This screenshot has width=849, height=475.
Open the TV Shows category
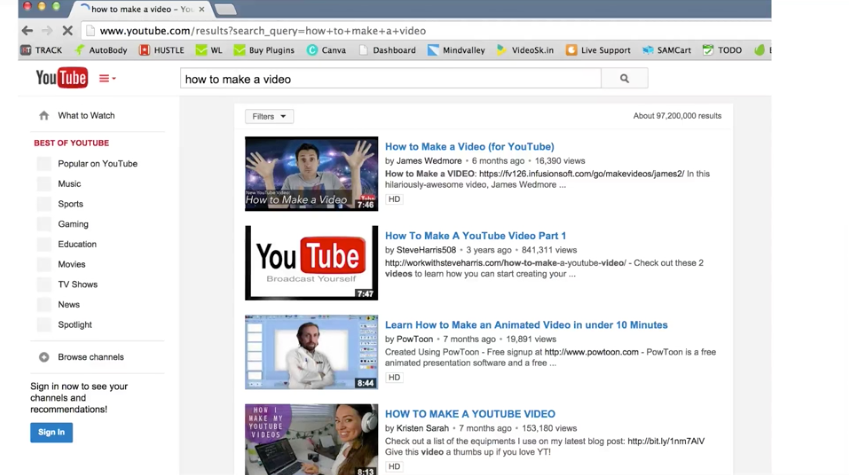(x=77, y=284)
